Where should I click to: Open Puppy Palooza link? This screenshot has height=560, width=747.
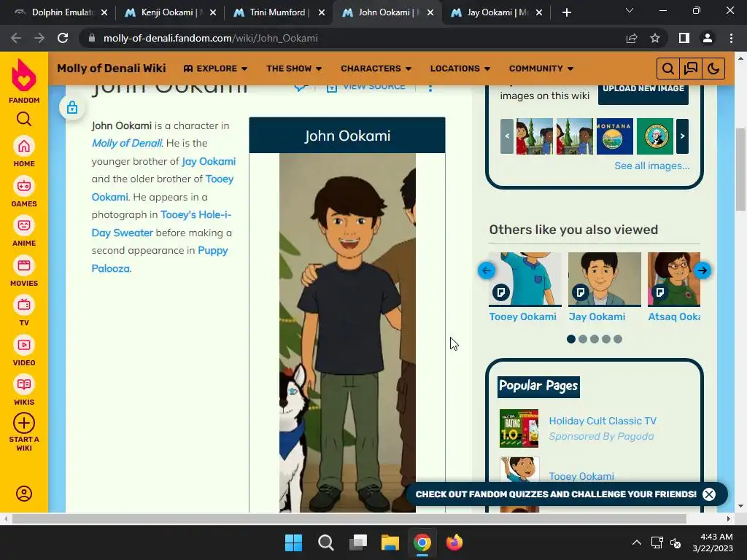160,260
